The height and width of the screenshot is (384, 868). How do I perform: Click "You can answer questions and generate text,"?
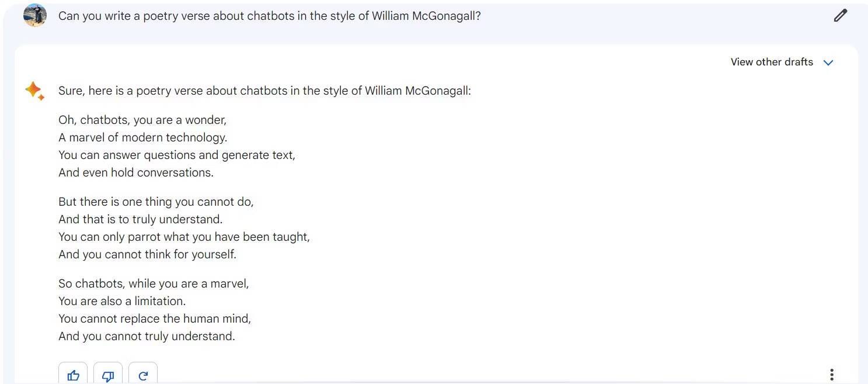[176, 155]
